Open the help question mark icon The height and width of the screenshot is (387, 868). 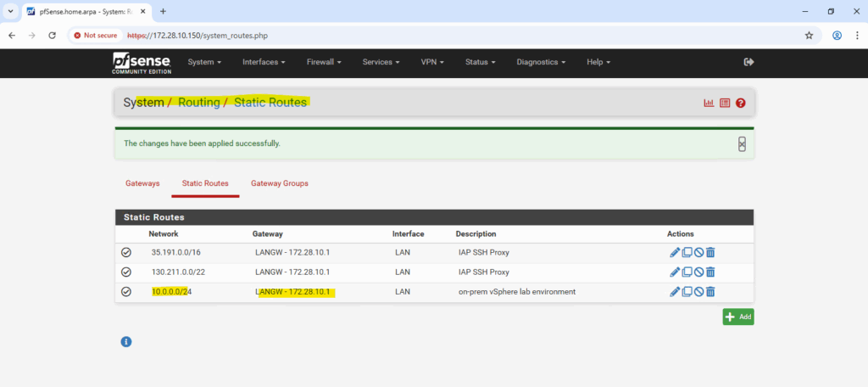coord(740,103)
